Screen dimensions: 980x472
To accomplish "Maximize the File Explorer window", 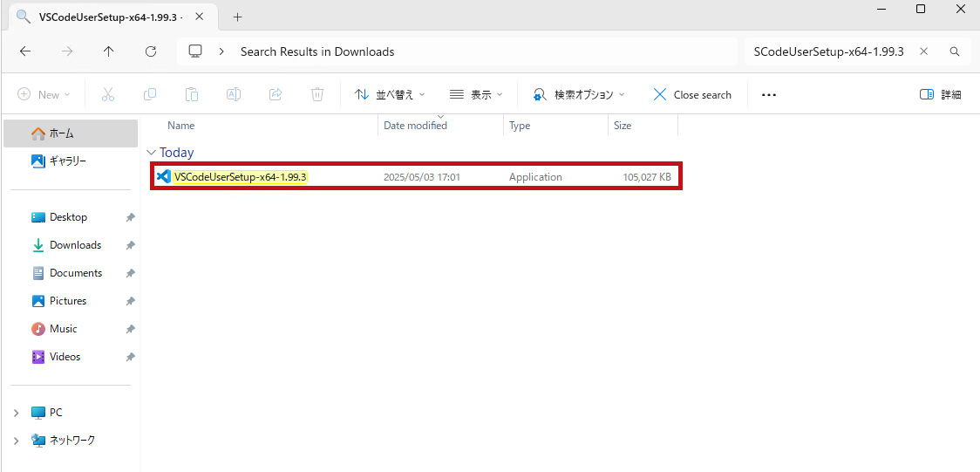I will click(921, 9).
